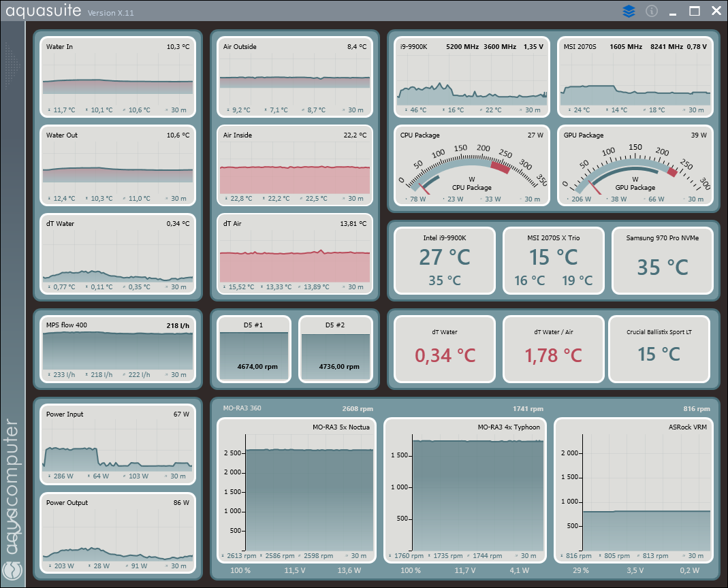Select the Water Out temperature chart
728x588 pixels.
117,165
